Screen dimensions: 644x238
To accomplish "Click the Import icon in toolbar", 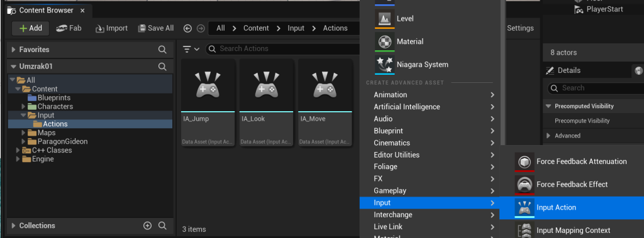I will pyautogui.click(x=100, y=29).
